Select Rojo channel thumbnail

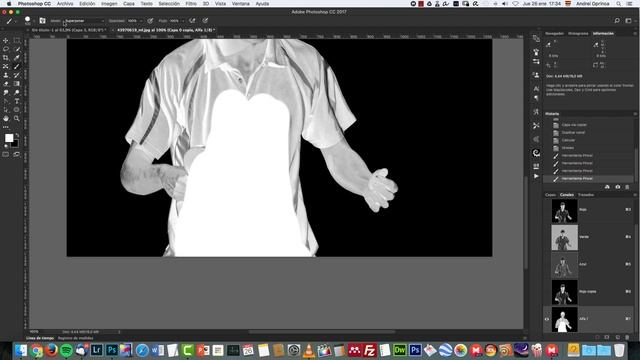click(564, 211)
